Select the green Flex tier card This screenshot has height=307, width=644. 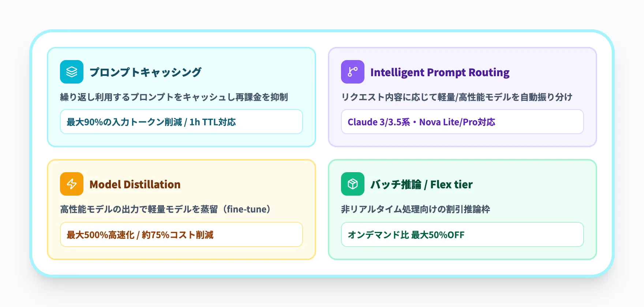[463, 210]
